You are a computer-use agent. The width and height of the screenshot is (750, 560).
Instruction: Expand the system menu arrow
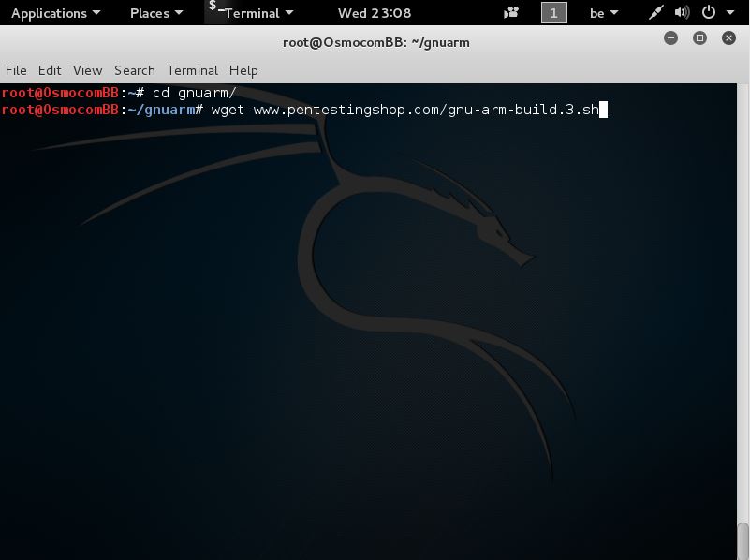click(x=730, y=13)
